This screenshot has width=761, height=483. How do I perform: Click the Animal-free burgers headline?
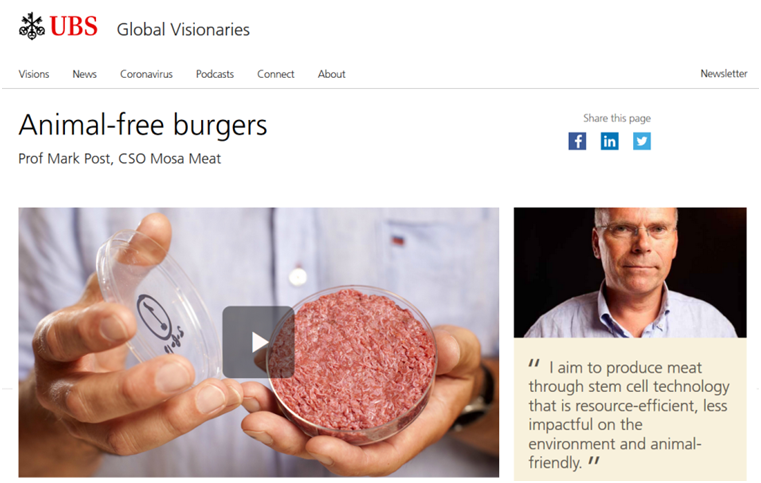[143, 125]
